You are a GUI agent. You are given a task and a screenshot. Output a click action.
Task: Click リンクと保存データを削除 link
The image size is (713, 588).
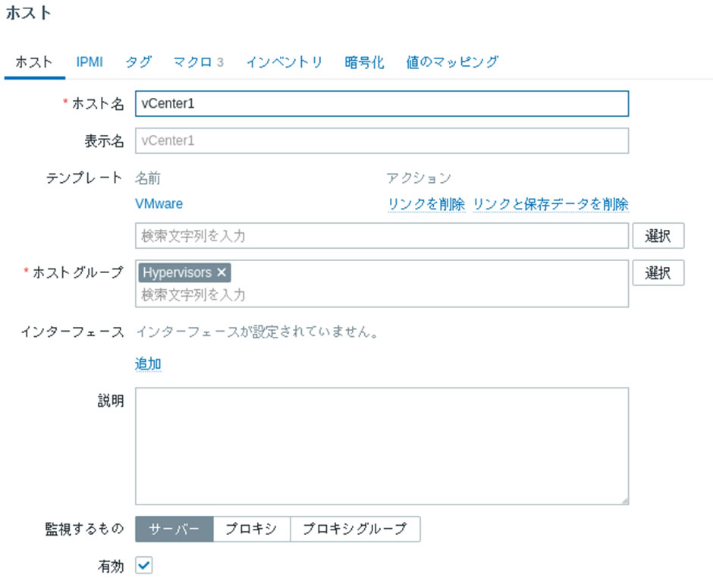550,204
